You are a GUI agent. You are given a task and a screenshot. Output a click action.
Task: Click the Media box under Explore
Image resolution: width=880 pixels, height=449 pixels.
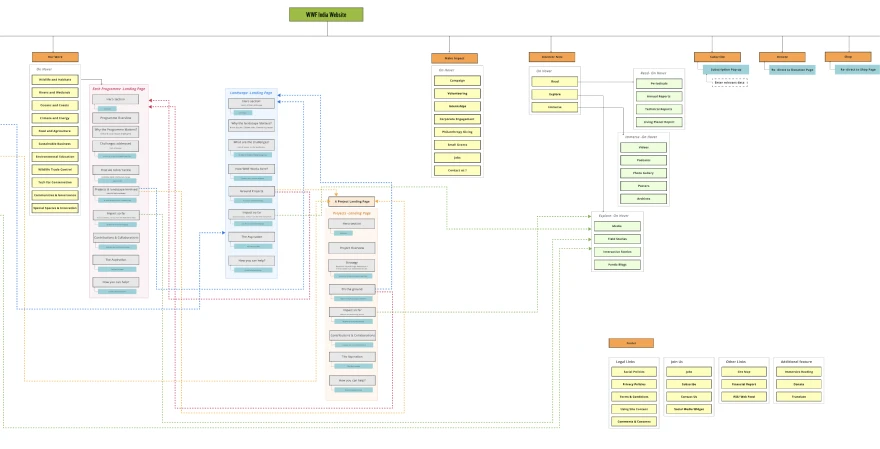[617, 226]
